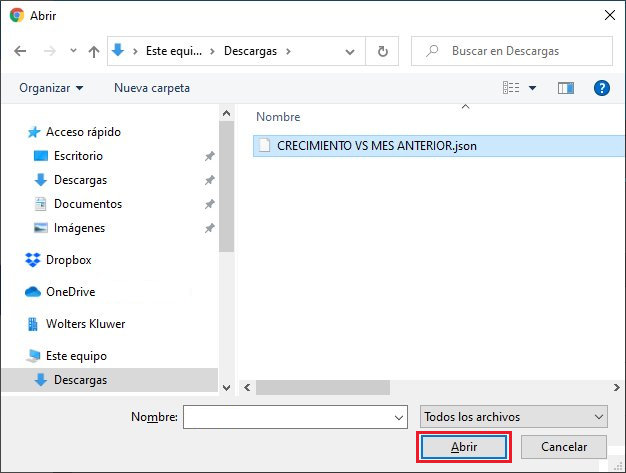Viewport: 626px width, 473px height.
Task: Click the json file's document icon
Action: coord(264,145)
